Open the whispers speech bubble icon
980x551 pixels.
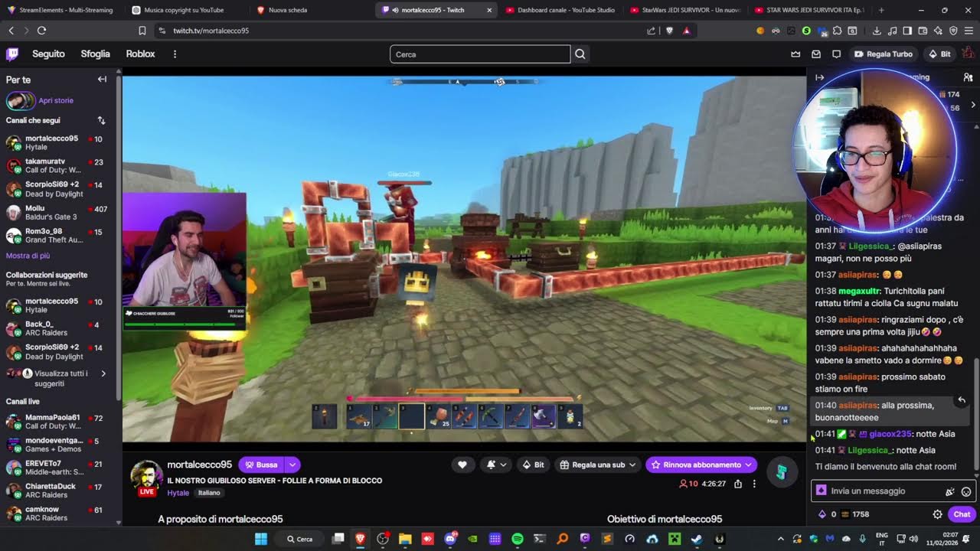click(836, 54)
